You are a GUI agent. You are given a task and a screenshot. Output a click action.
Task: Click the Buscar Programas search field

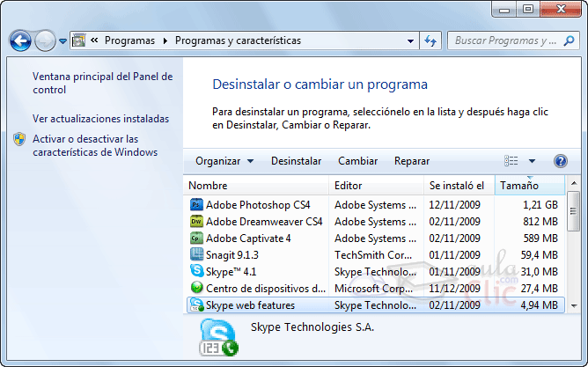coord(506,40)
